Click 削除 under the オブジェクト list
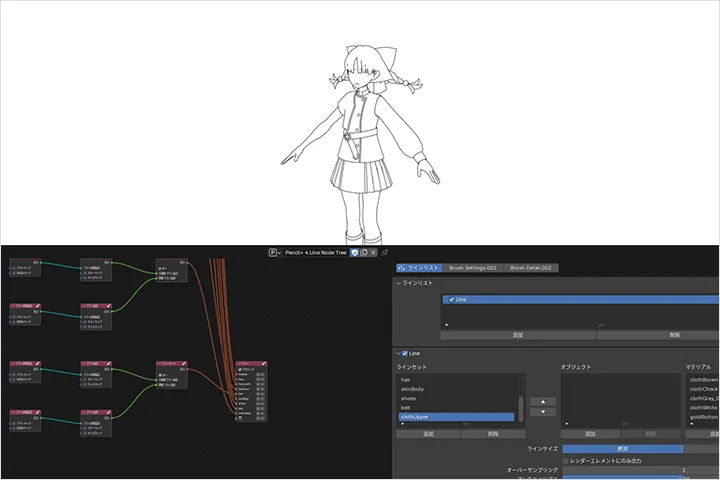 point(650,434)
